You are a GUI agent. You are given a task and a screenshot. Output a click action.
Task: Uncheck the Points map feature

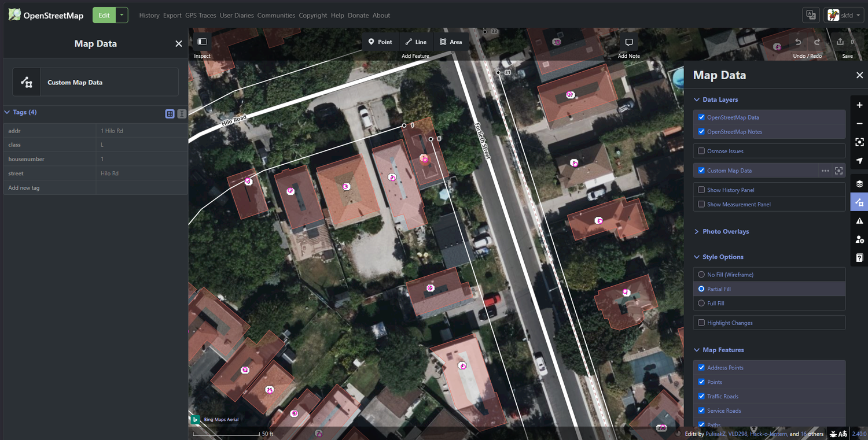point(701,382)
